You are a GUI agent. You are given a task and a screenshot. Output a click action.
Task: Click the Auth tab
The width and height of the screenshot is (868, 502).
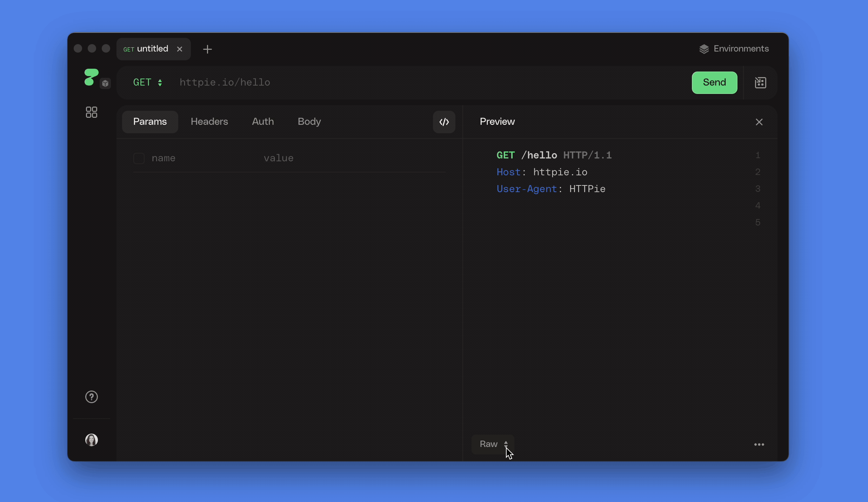point(262,122)
